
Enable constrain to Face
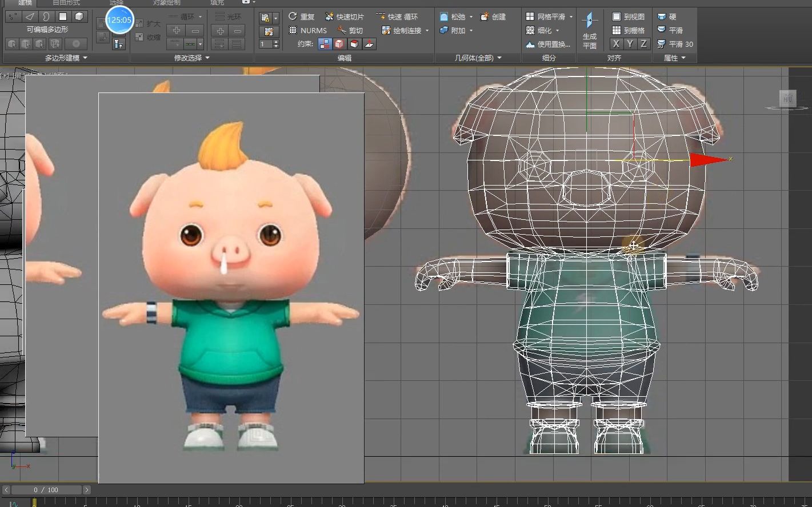point(354,44)
